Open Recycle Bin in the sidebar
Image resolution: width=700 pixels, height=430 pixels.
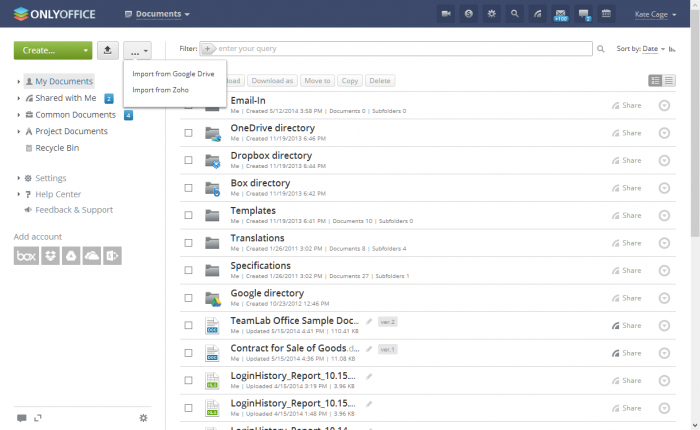pyautogui.click(x=57, y=148)
